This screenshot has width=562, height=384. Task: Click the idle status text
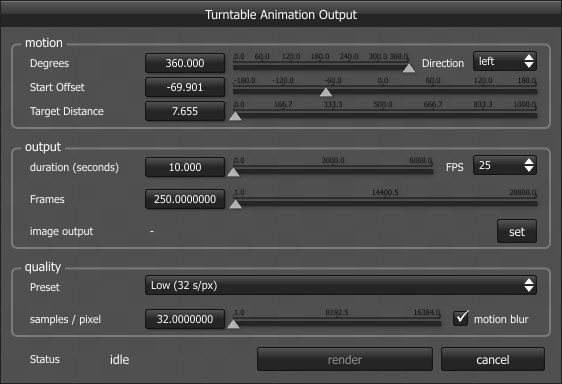[x=119, y=360]
